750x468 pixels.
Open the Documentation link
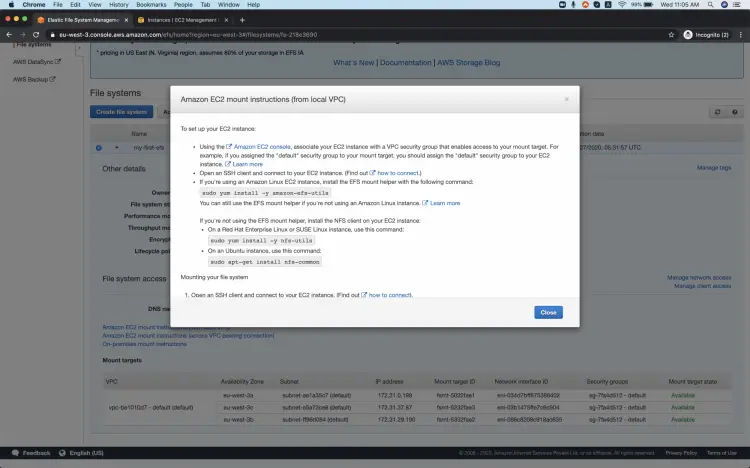click(x=406, y=63)
